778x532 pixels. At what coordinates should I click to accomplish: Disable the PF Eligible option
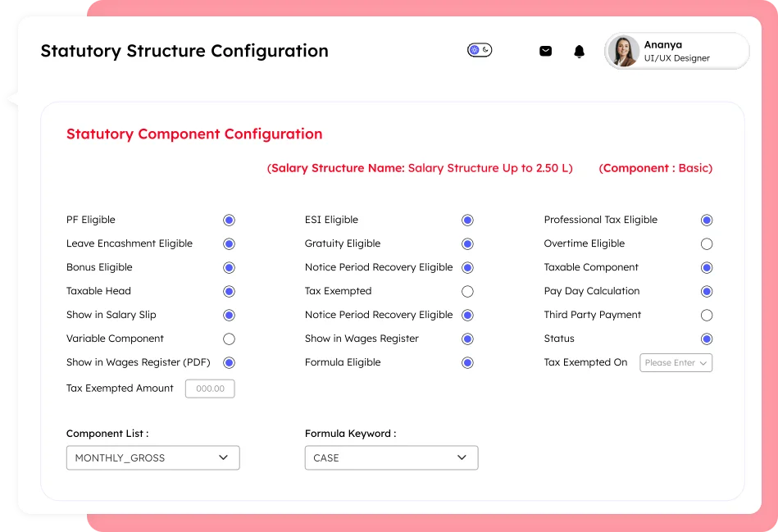[229, 220]
